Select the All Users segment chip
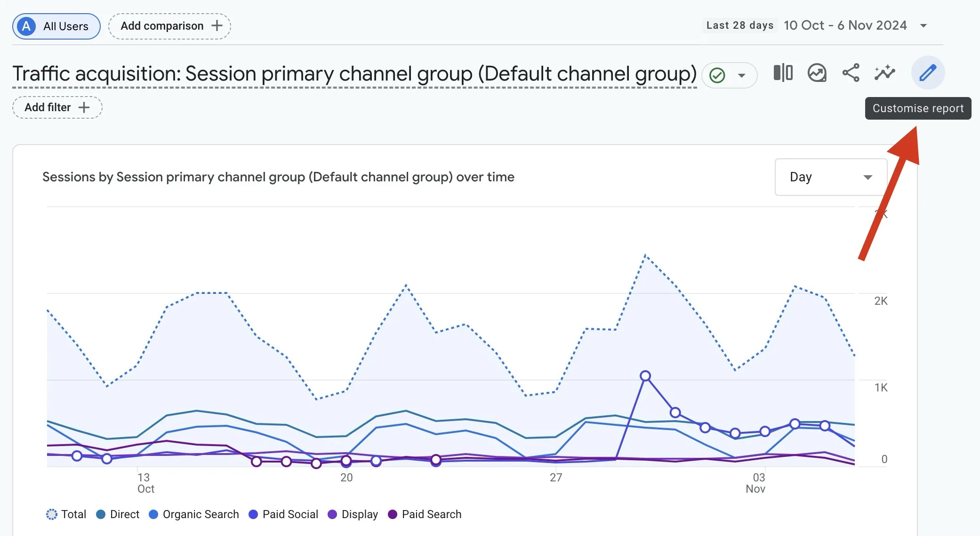The width and height of the screenshot is (980, 536). point(56,26)
